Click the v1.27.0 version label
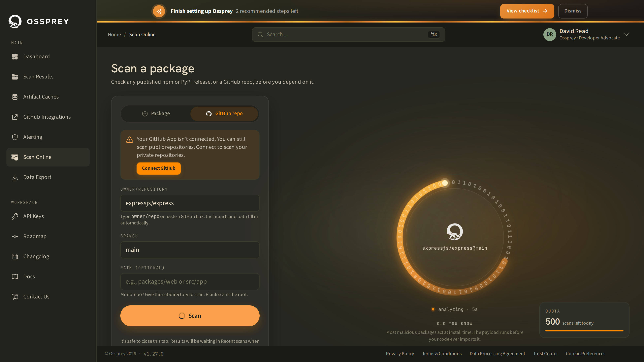This screenshot has width=644, height=362. pyautogui.click(x=154, y=354)
